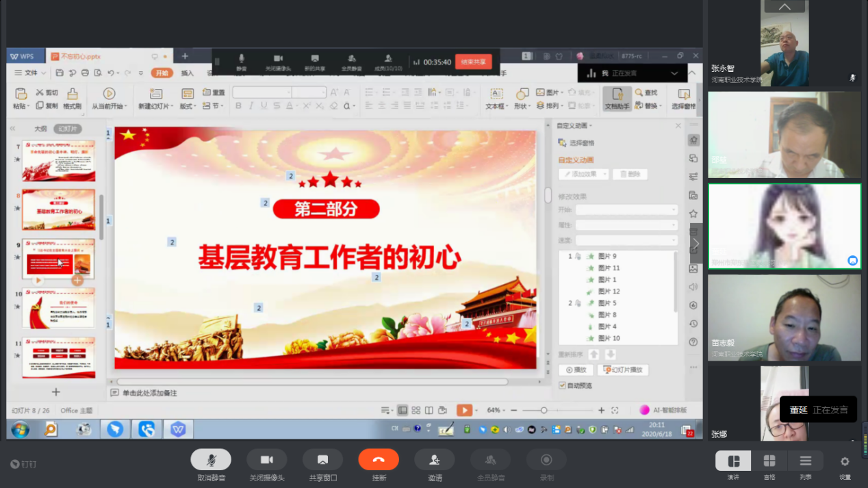Select slide 9 thumbnail

(58, 258)
